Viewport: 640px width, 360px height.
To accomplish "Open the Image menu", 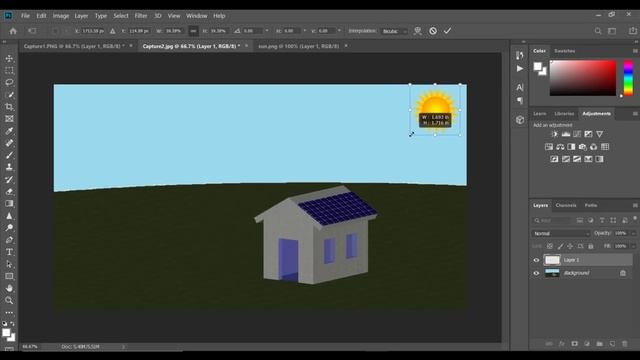I will tap(60, 16).
